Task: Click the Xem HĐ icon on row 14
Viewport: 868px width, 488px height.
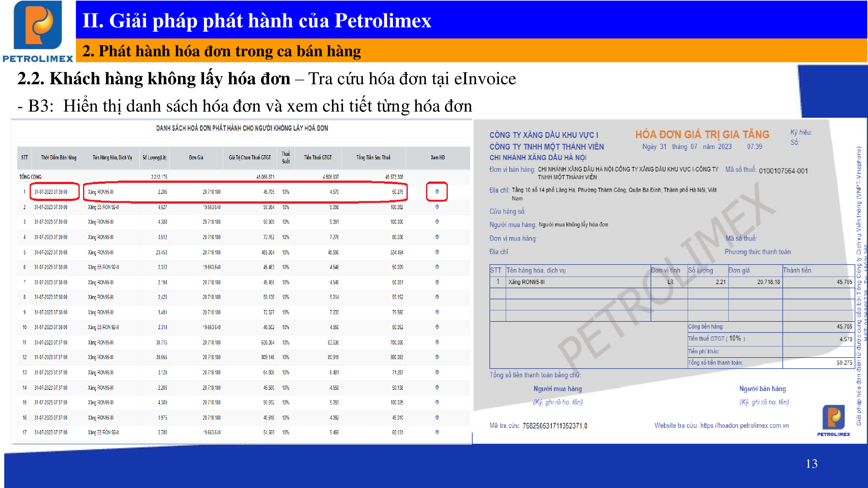Action: coord(437,387)
